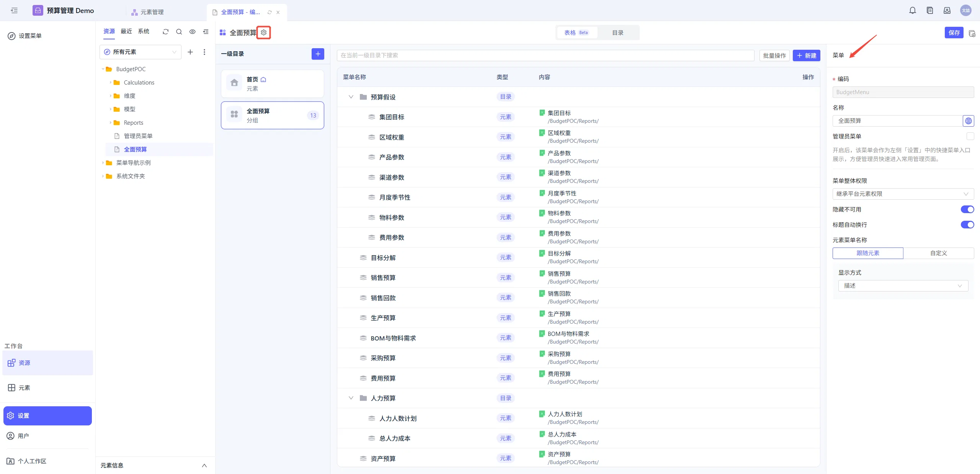Click the user avatar in top right
The image size is (980, 474).
point(965,10)
